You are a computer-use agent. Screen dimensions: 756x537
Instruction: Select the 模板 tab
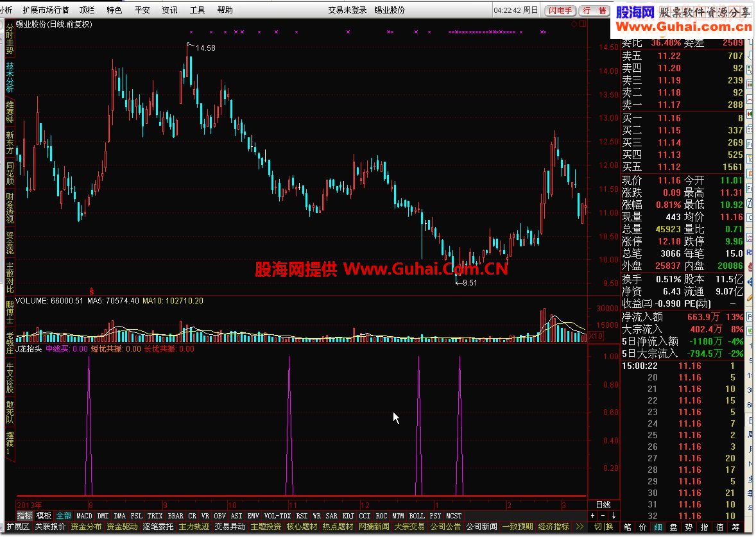(44, 516)
